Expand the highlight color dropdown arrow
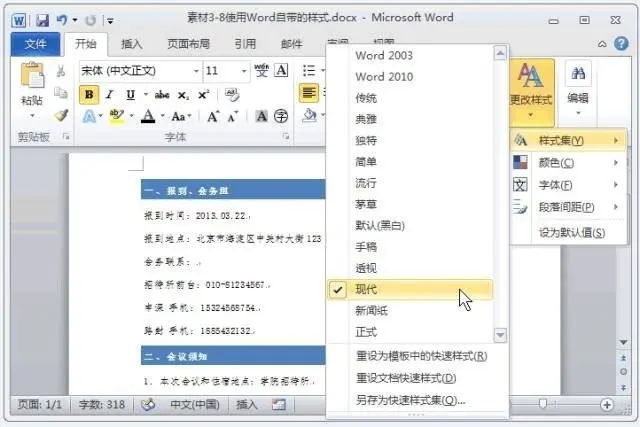Viewport: 640px width, 427px height. [x=131, y=116]
